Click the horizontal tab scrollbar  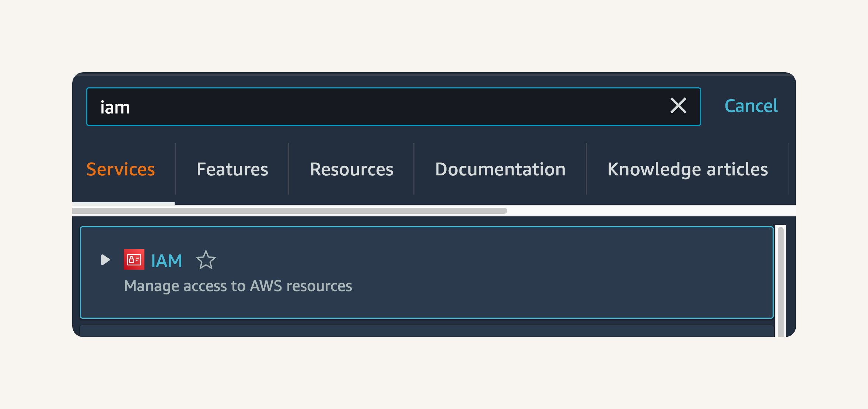click(290, 211)
